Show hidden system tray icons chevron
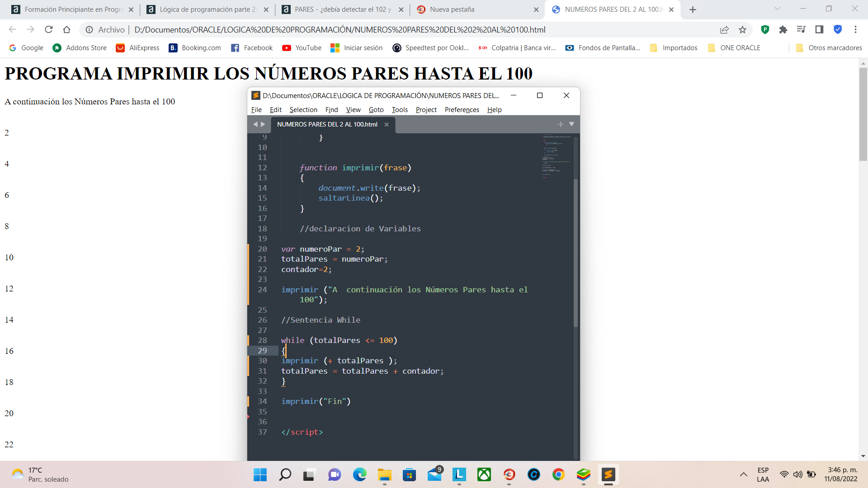The height and width of the screenshot is (488, 868). coord(743,474)
